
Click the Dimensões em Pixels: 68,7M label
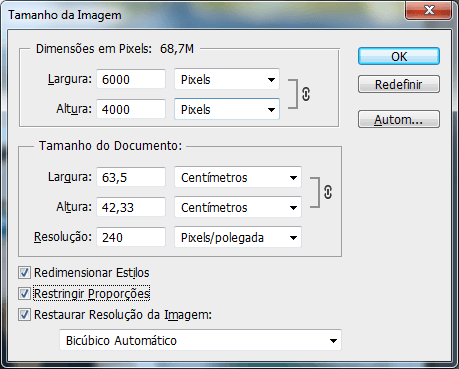tap(115, 49)
